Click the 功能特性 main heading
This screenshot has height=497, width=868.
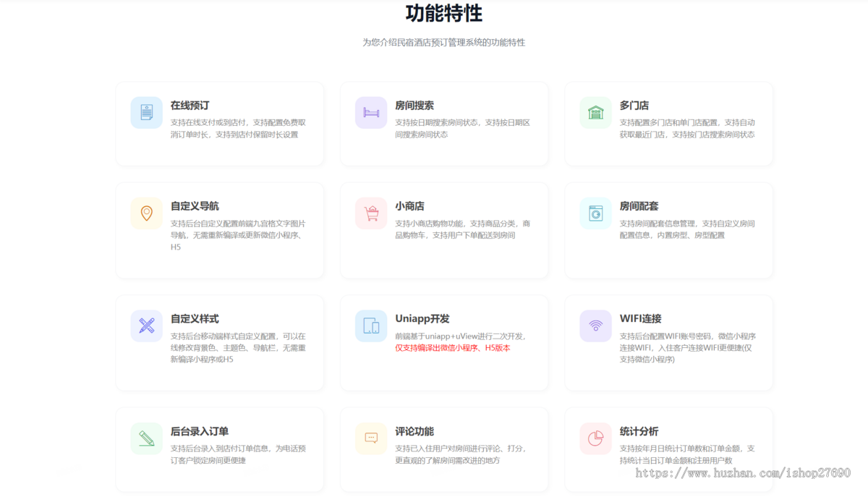[444, 13]
